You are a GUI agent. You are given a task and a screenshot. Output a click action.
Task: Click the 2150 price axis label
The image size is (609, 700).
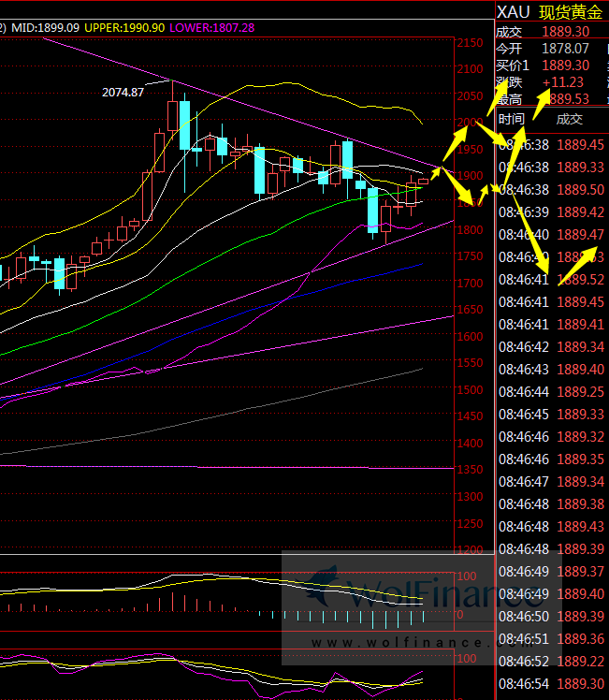[x=470, y=43]
